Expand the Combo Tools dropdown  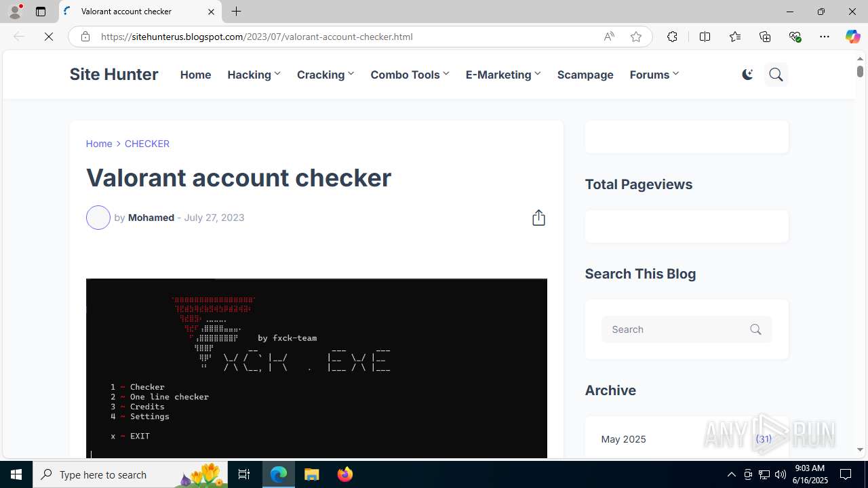point(410,75)
